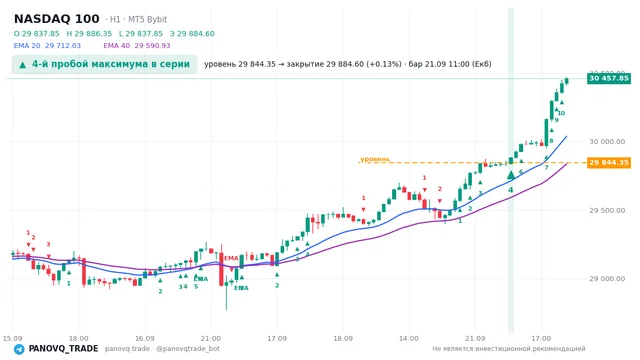This screenshot has width=640, height=360.
Task: Click the low value 'L 29 837.85'
Action: [141, 33]
